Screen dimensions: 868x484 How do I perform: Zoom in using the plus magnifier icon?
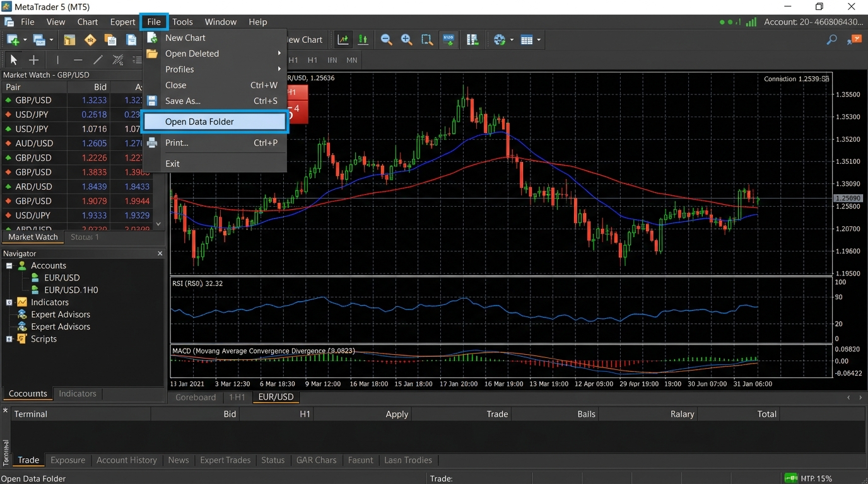406,40
